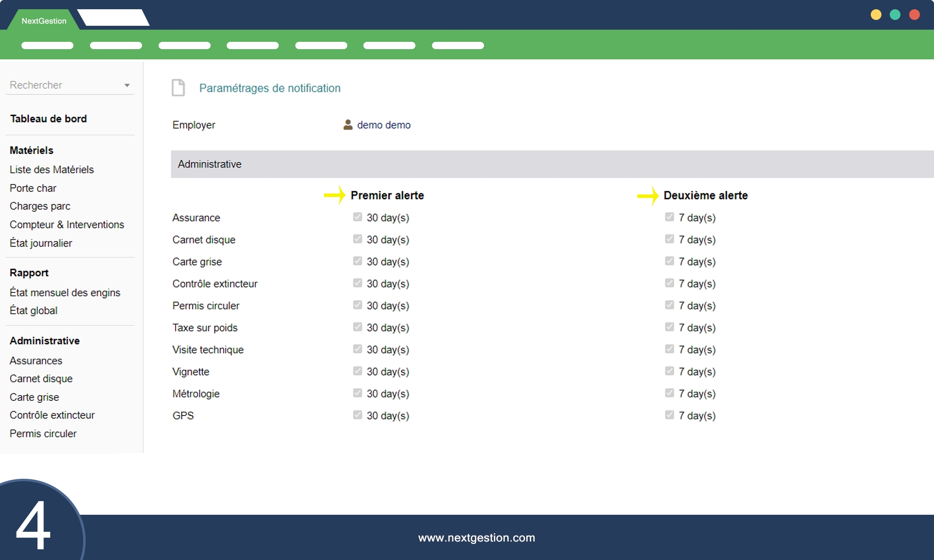
Task: Go to Liste des Matériels
Action: coord(52,170)
